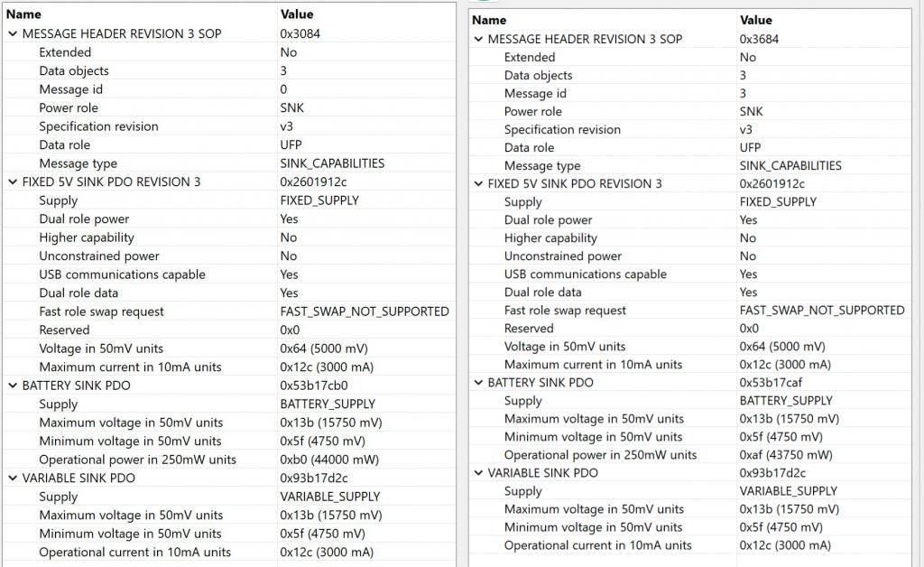Image resolution: width=924 pixels, height=567 pixels.
Task: Select left 0x3084 header value
Action: coord(300,33)
